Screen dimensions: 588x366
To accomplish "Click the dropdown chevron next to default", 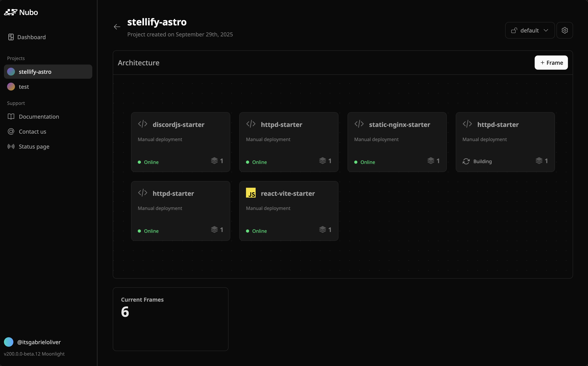I will tap(546, 30).
